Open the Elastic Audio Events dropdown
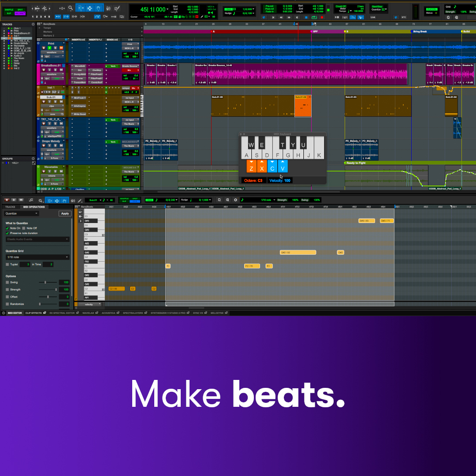The width and height of the screenshot is (476, 476). tap(37, 239)
